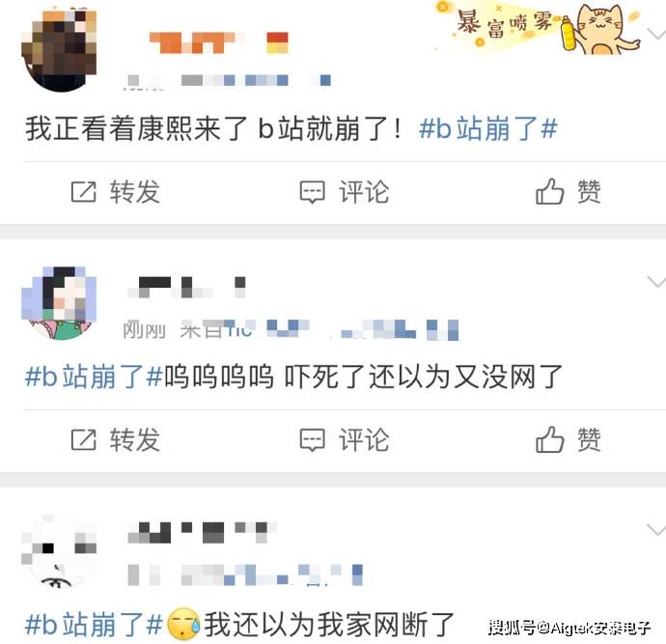Image resolution: width=666 pixels, height=644 pixels.
Task: Open the third poster's avatar
Action: (x=59, y=551)
